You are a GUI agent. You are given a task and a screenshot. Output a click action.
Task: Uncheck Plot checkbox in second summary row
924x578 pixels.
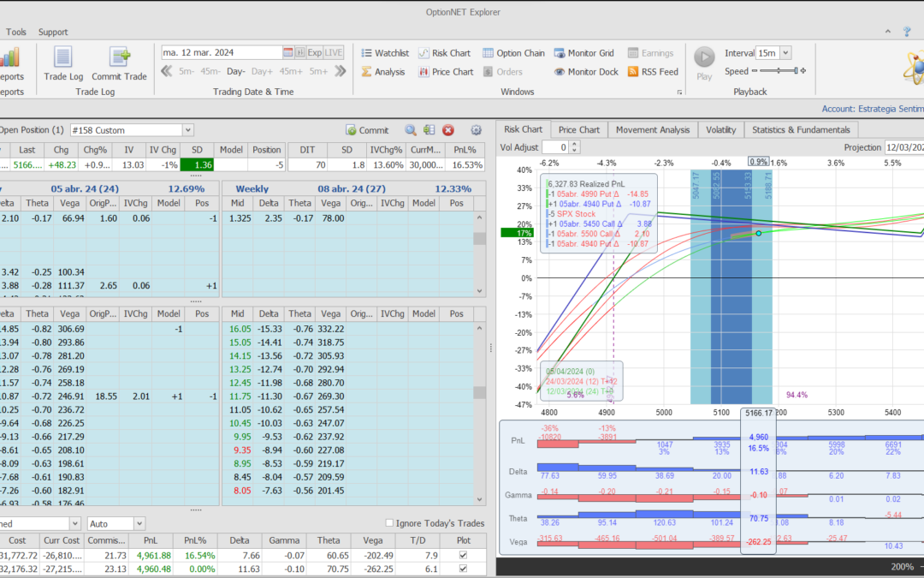(463, 569)
